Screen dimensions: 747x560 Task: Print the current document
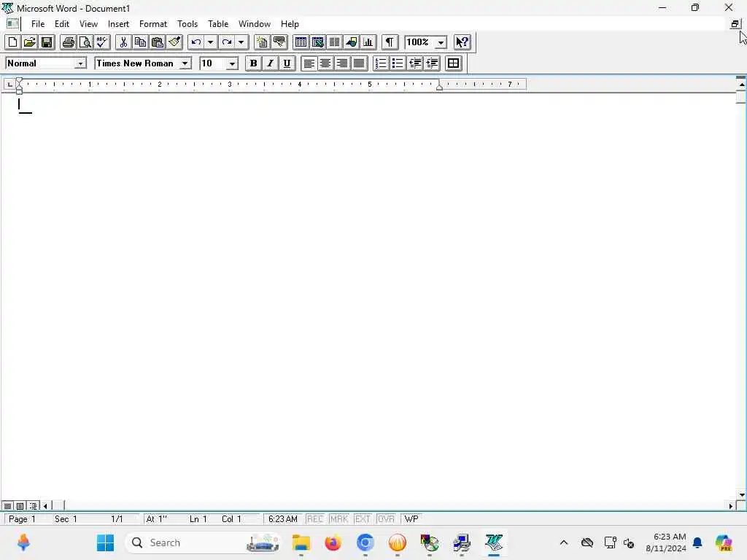point(68,42)
